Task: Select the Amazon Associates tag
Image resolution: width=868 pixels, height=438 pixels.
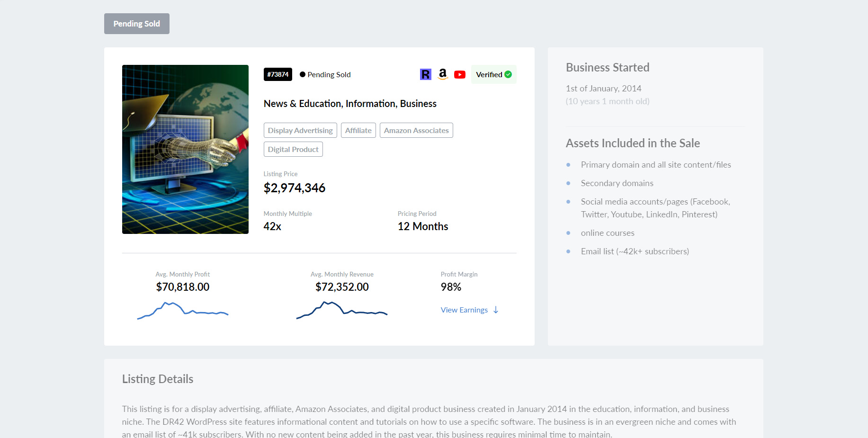Action: coord(416,130)
